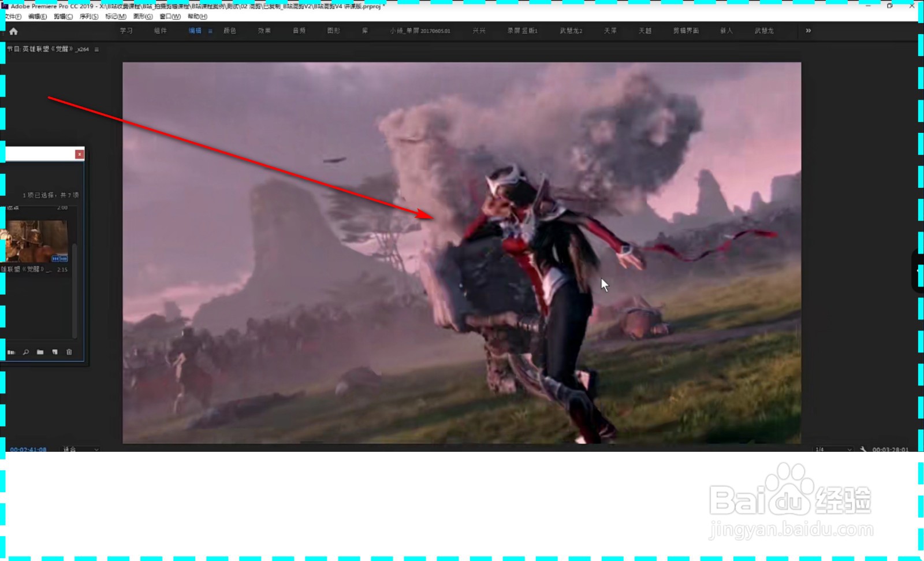Click the program monitor video preview
Image resolution: width=924 pixels, height=561 pixels.
(x=461, y=253)
